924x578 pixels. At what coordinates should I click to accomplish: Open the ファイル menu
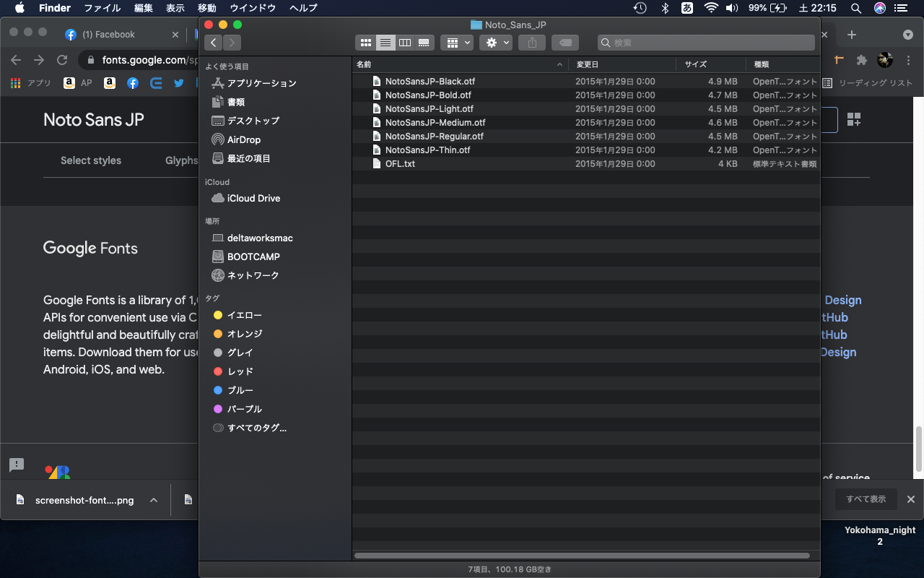(103, 8)
